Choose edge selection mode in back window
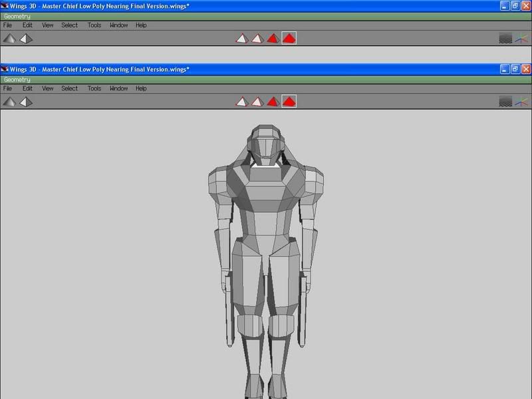Image resolution: width=532 pixels, height=399 pixels. tap(257, 39)
